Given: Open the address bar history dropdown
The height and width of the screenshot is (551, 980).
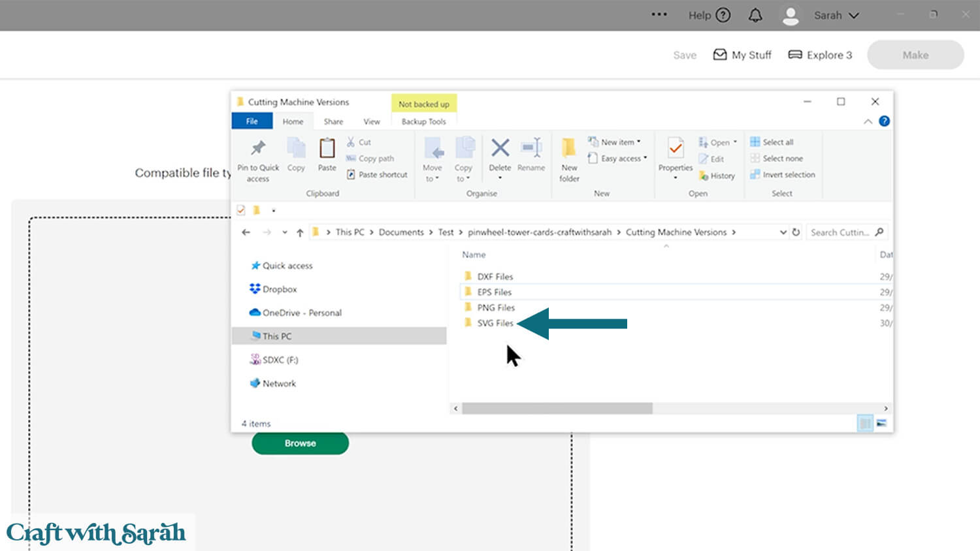Looking at the screenshot, I should pyautogui.click(x=783, y=232).
